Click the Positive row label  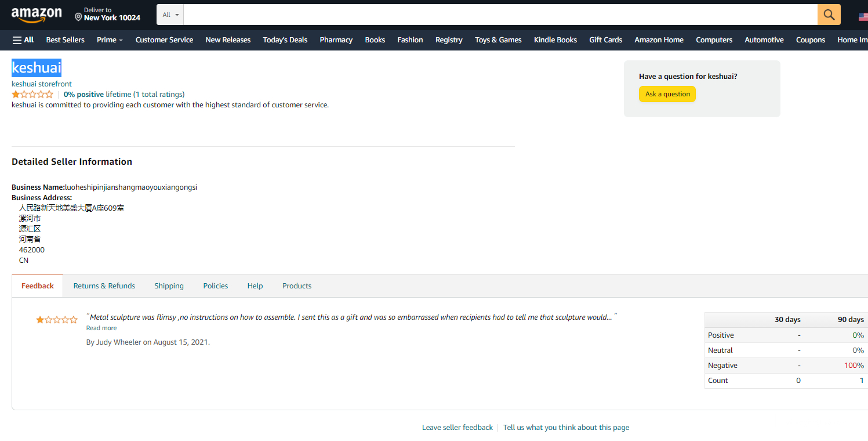click(721, 335)
